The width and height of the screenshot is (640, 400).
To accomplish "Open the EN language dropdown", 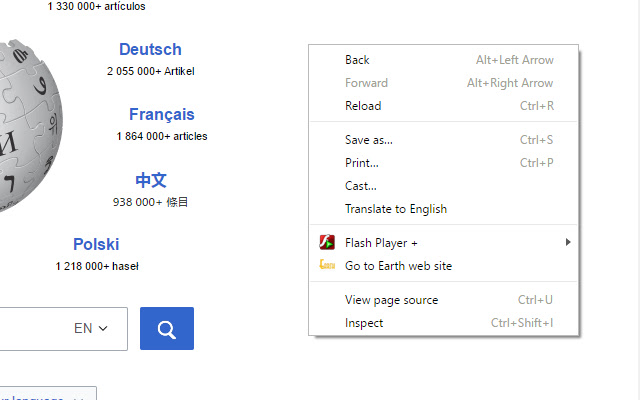I will point(91,328).
